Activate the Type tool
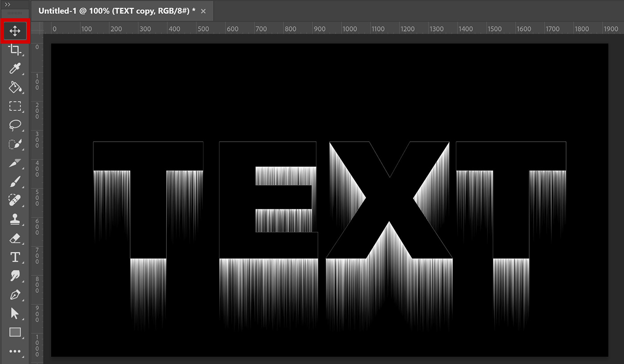Image resolution: width=624 pixels, height=364 pixels. (x=15, y=257)
